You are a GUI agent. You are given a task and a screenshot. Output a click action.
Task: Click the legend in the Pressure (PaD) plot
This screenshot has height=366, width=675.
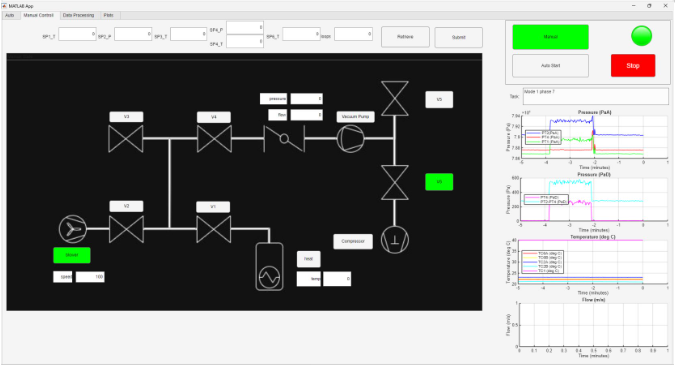[x=546, y=200]
